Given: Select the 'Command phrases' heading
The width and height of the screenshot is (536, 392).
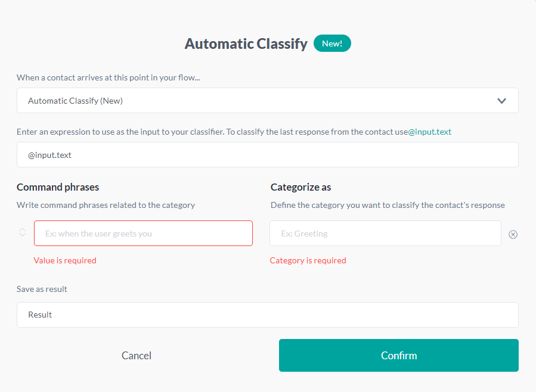Looking at the screenshot, I should pyautogui.click(x=58, y=187).
